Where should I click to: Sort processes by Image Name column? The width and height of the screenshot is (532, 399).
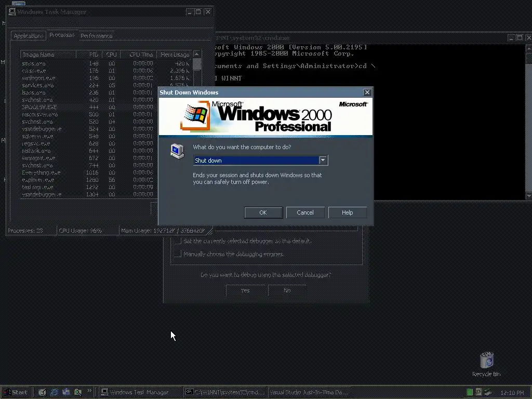click(x=48, y=55)
